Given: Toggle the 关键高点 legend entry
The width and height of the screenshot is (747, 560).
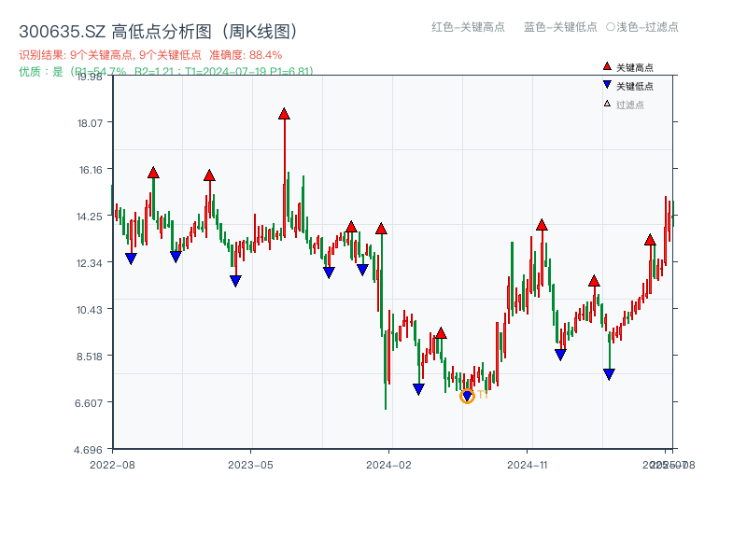Looking at the screenshot, I should click(628, 67).
